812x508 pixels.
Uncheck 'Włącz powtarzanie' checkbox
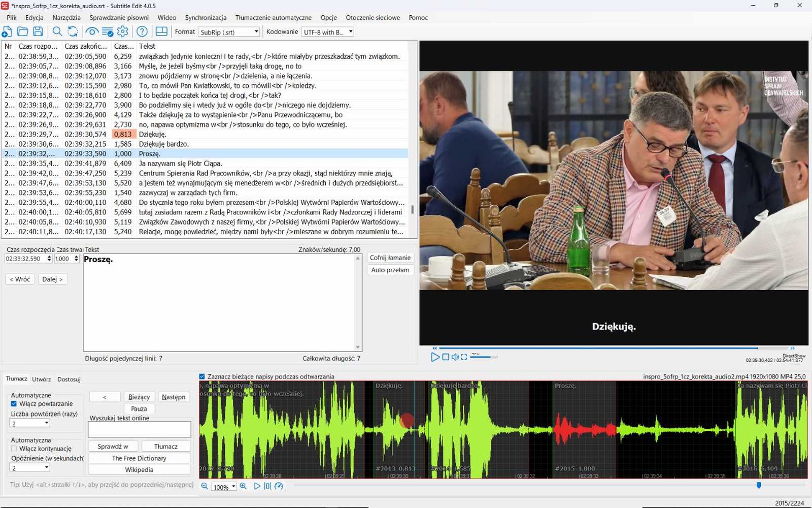(14, 404)
